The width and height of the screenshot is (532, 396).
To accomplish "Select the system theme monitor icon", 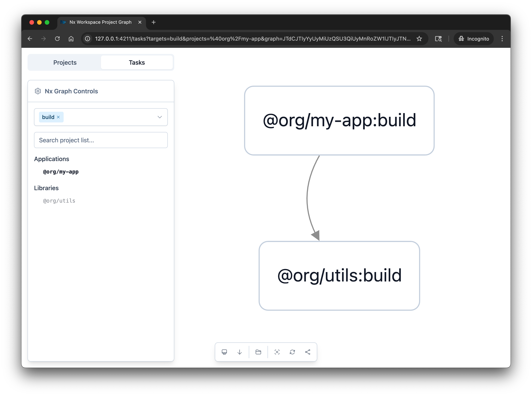I will [224, 352].
